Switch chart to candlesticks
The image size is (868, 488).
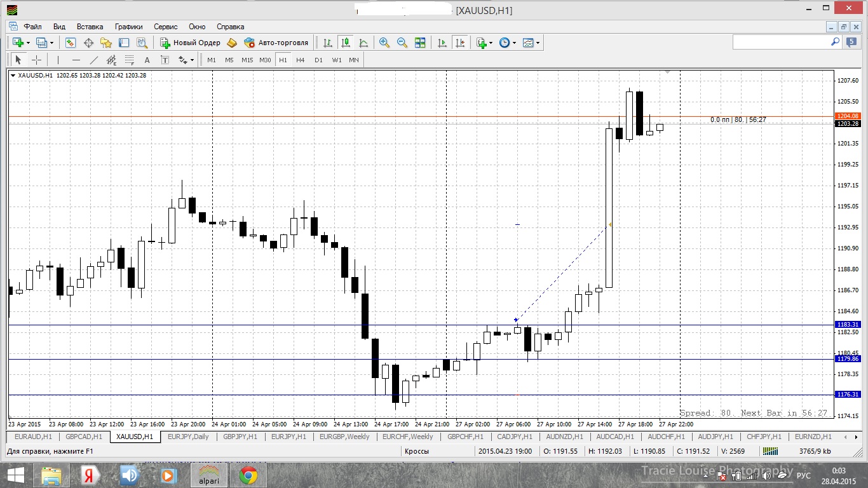pyautogui.click(x=345, y=43)
